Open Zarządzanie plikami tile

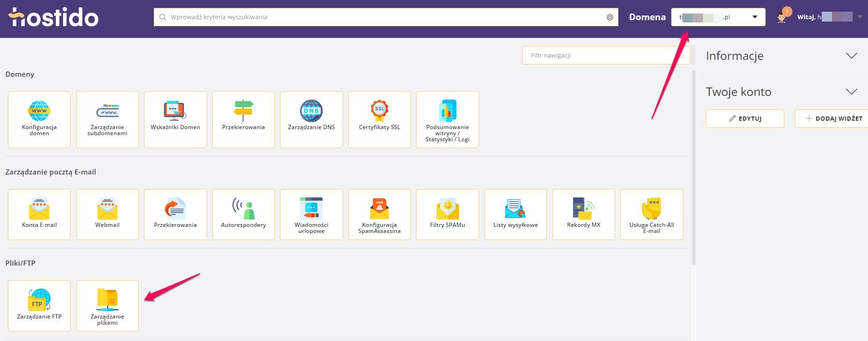point(108,306)
